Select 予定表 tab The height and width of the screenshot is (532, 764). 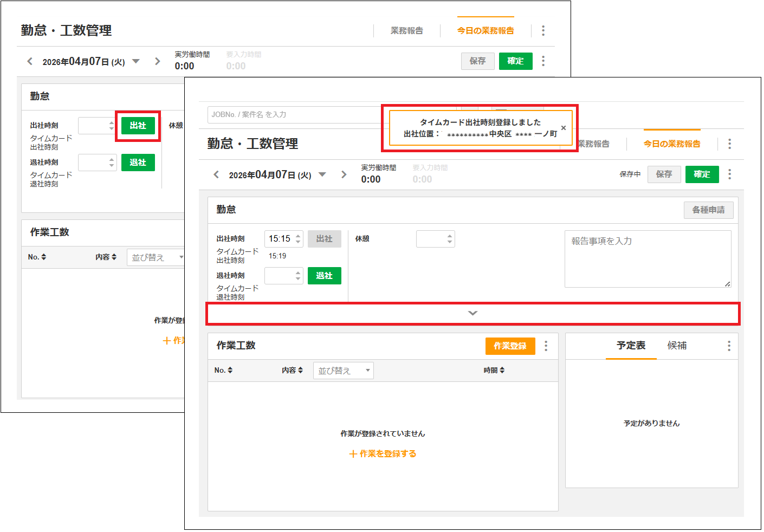pyautogui.click(x=631, y=346)
